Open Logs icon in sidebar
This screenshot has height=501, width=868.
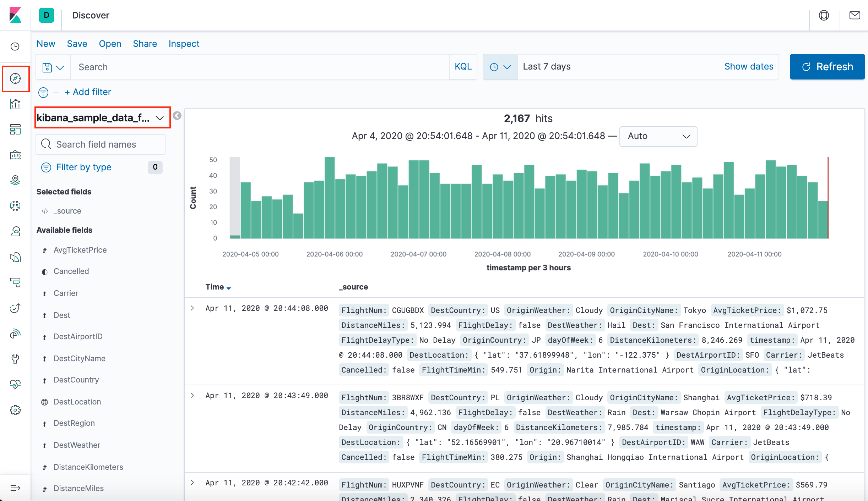(15, 257)
